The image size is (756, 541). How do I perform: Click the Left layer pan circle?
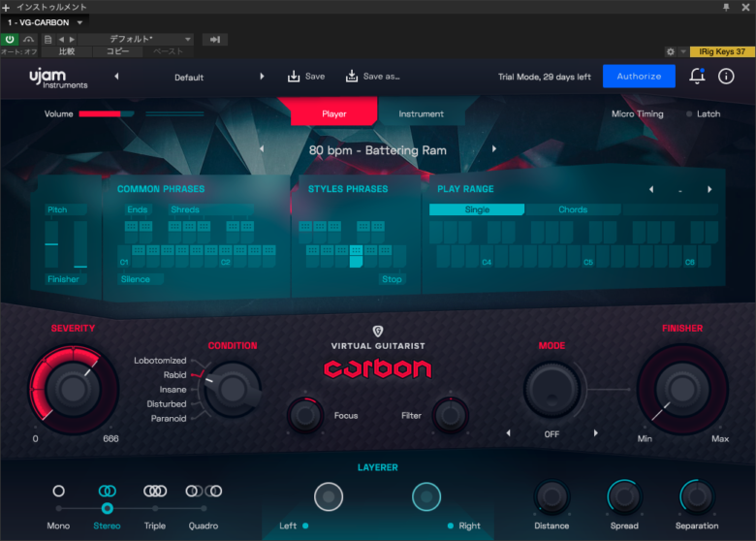pyautogui.click(x=329, y=496)
